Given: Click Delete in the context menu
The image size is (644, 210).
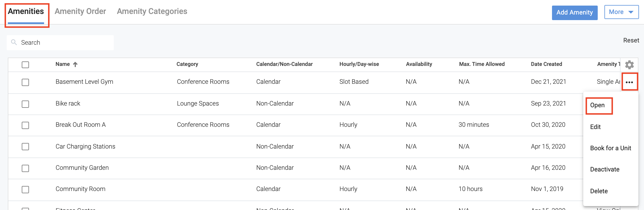Looking at the screenshot, I should (599, 191).
